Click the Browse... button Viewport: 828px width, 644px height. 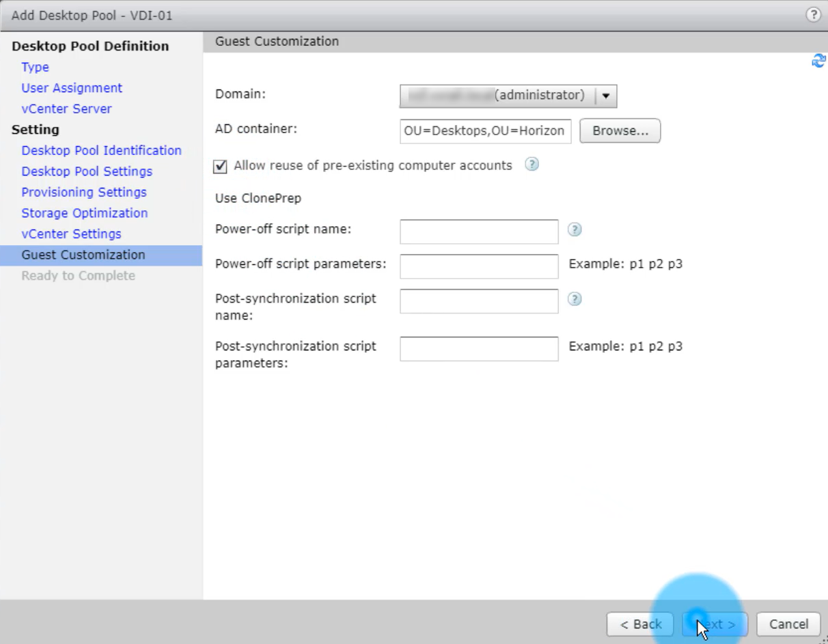coord(620,131)
